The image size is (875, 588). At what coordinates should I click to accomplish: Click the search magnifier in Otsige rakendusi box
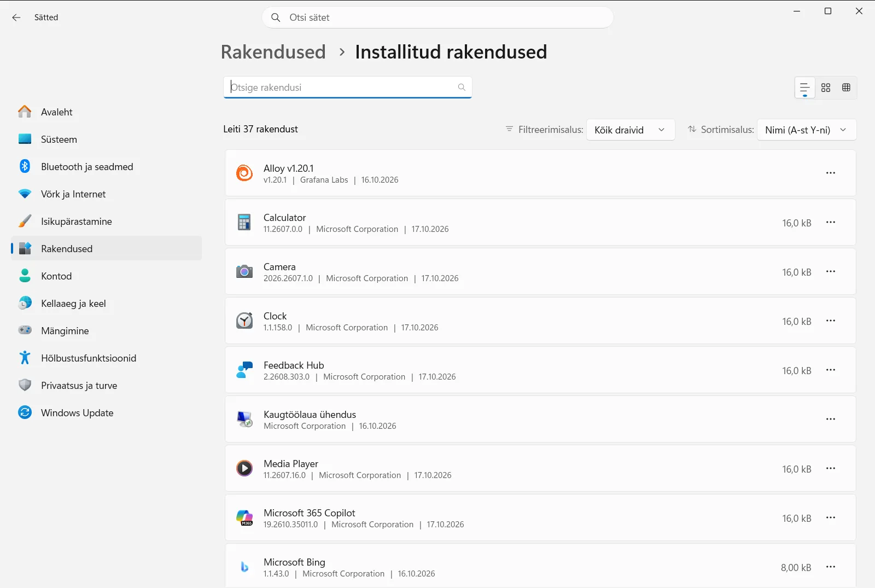[x=462, y=88]
